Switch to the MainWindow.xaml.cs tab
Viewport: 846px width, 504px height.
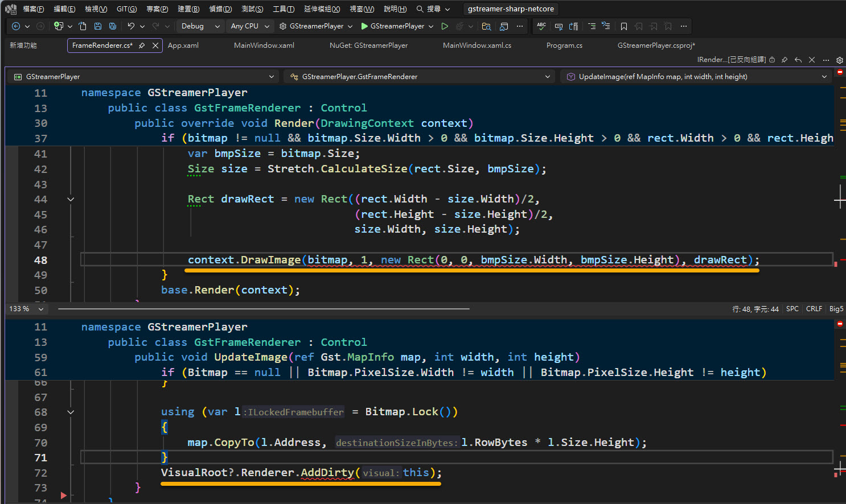pos(477,46)
